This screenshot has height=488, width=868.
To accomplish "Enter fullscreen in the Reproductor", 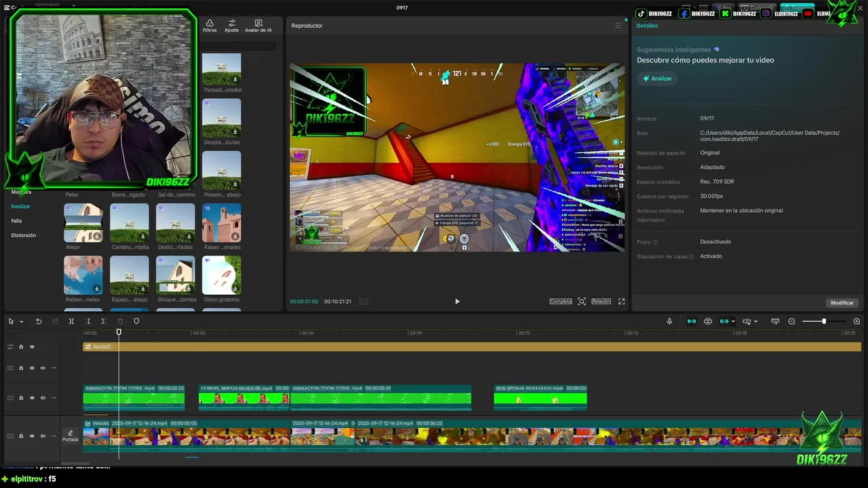I will 621,302.
